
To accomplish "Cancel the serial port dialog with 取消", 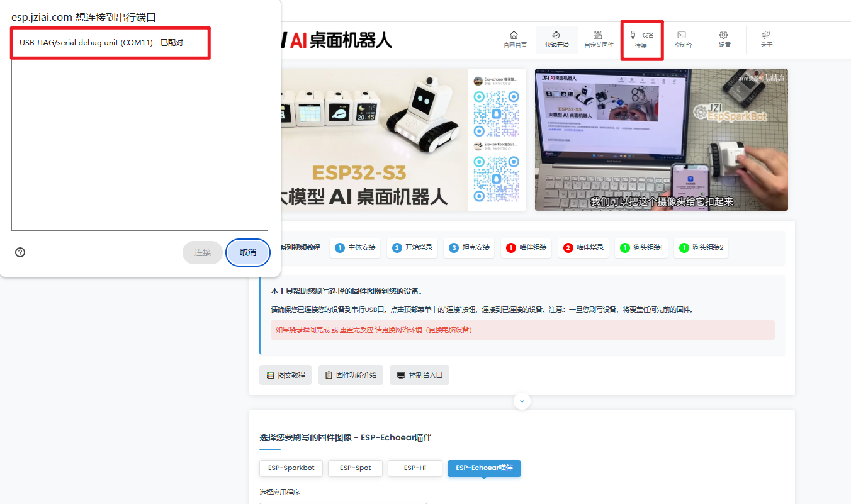I will coord(248,252).
